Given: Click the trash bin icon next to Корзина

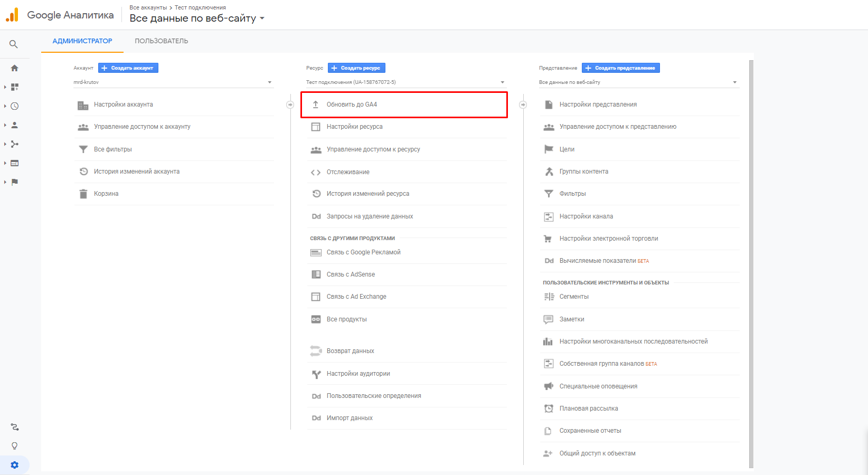Looking at the screenshot, I should pos(83,194).
